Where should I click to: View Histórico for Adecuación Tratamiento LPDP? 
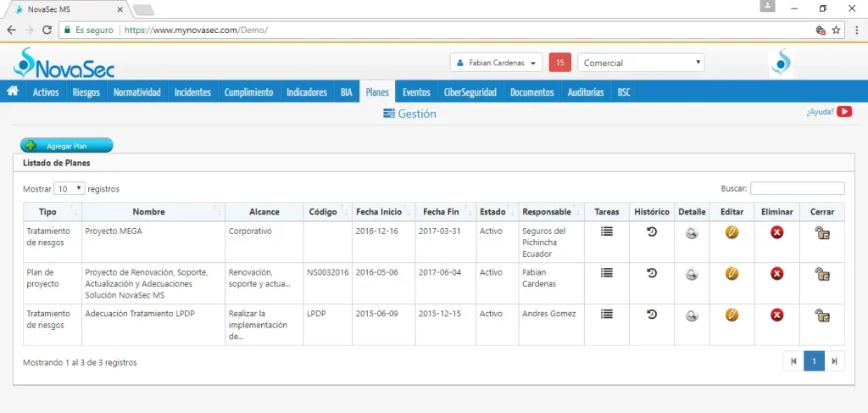(652, 314)
